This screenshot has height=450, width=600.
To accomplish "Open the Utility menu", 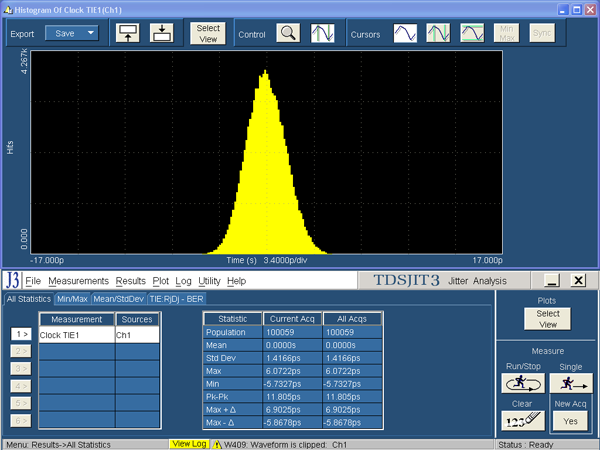I will pyautogui.click(x=209, y=281).
